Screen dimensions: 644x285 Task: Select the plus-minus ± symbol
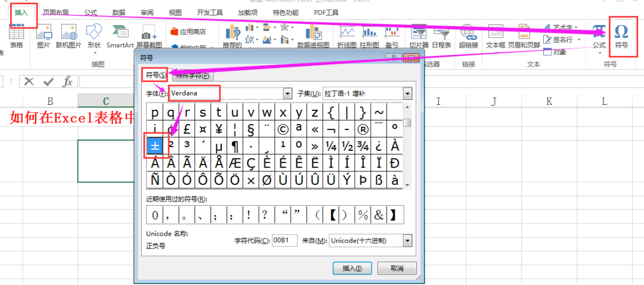pos(155,145)
